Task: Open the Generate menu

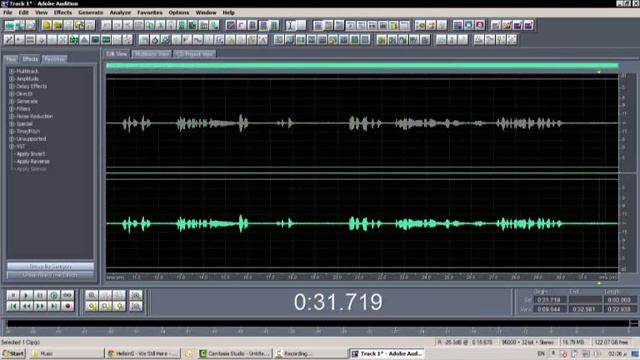Action: (91, 12)
